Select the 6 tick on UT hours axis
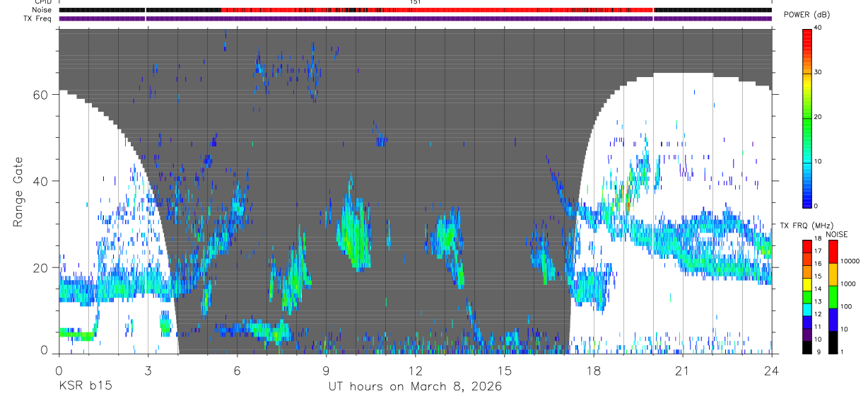 (237, 370)
